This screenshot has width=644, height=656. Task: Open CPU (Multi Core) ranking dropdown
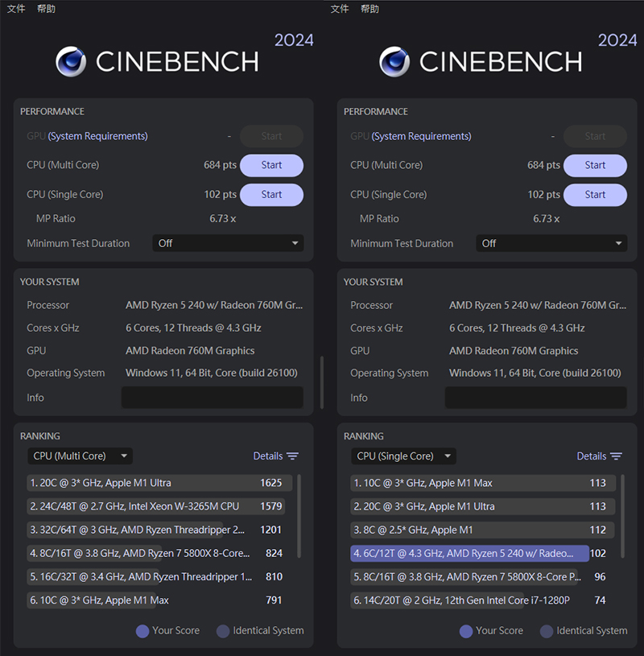point(80,456)
